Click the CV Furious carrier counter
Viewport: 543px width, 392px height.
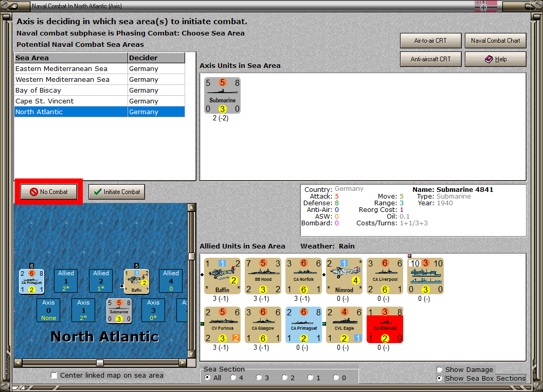click(x=222, y=325)
